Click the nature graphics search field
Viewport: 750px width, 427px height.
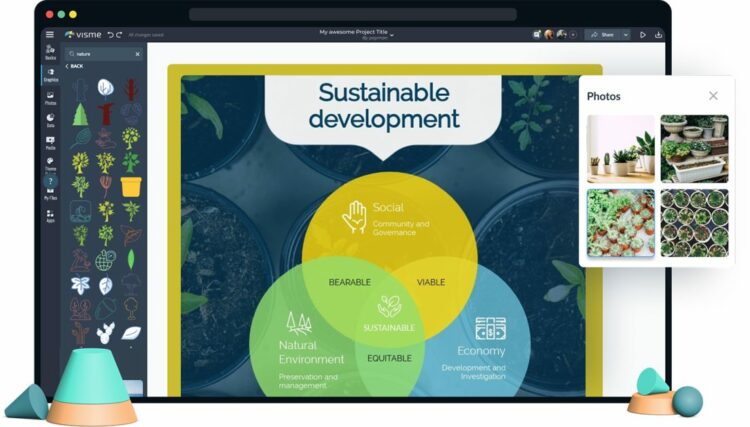104,54
